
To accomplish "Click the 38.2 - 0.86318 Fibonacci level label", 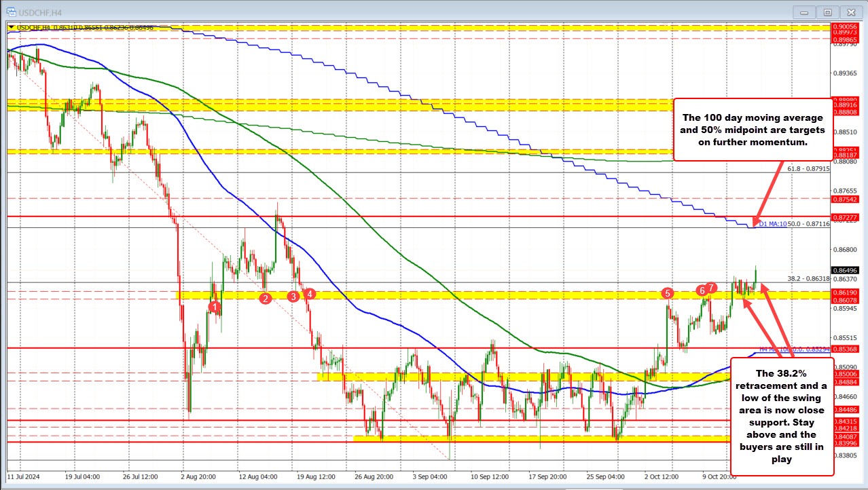I will pyautogui.click(x=808, y=278).
